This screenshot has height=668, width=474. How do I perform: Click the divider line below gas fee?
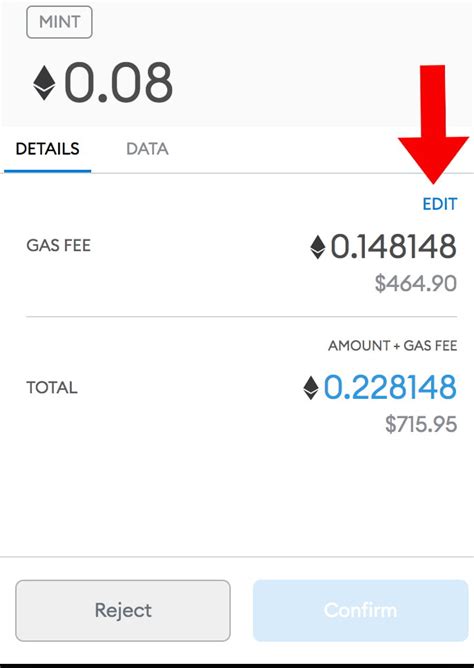coord(241,317)
